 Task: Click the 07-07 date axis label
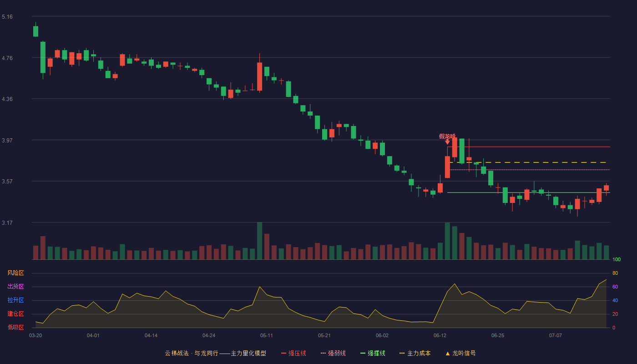pyautogui.click(x=556, y=335)
